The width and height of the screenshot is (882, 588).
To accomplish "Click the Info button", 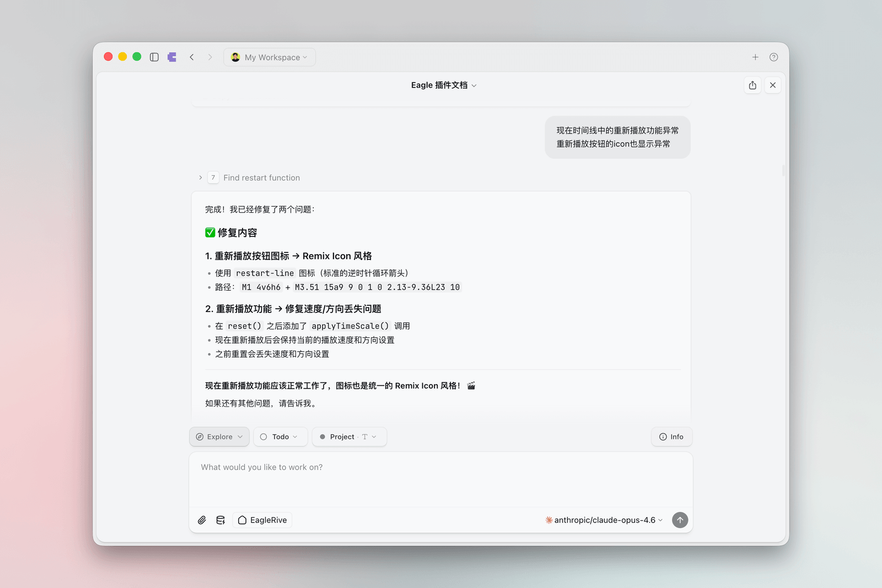I will click(671, 437).
